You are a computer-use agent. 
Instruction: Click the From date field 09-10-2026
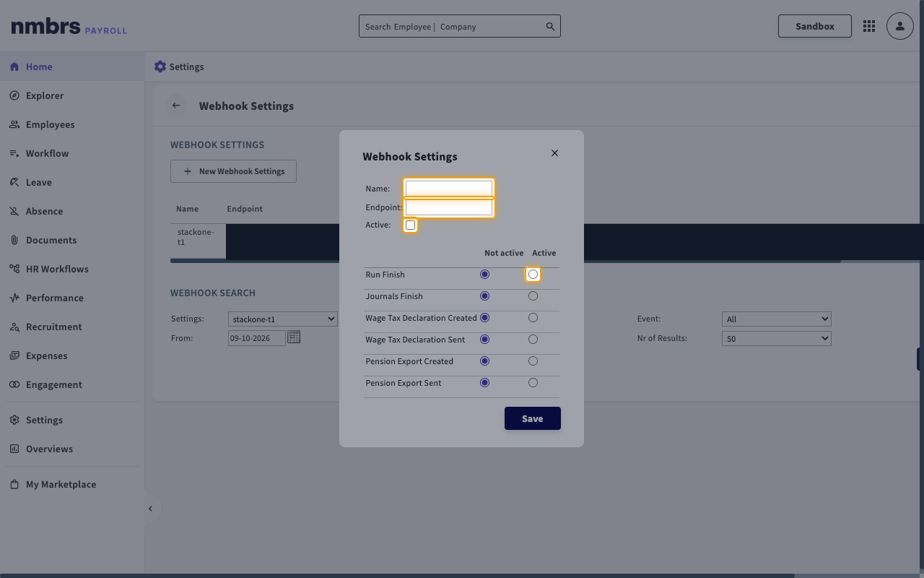click(x=257, y=338)
